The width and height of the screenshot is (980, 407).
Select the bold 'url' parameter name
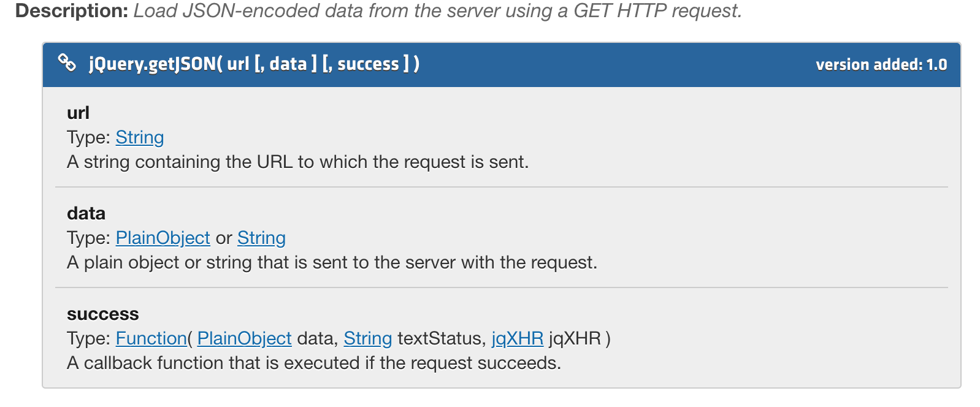78,113
